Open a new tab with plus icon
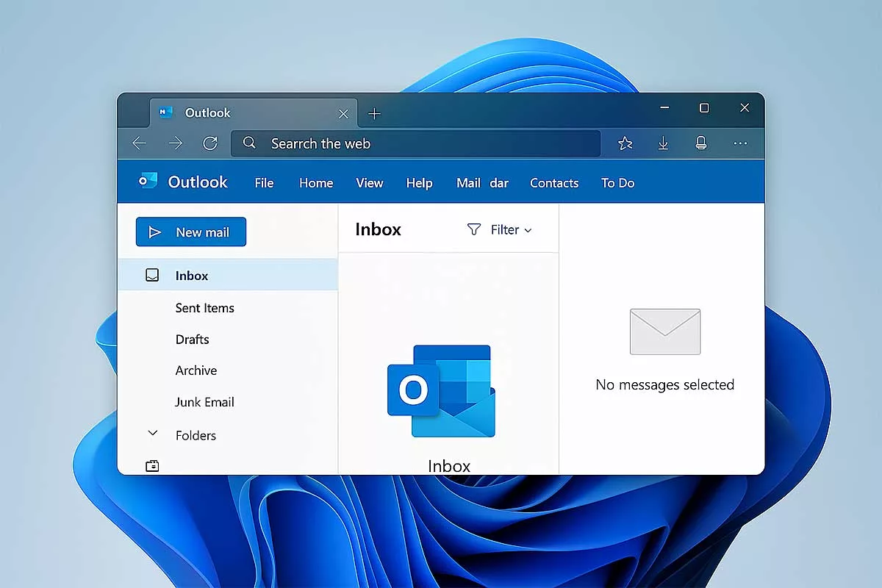 pos(374,113)
